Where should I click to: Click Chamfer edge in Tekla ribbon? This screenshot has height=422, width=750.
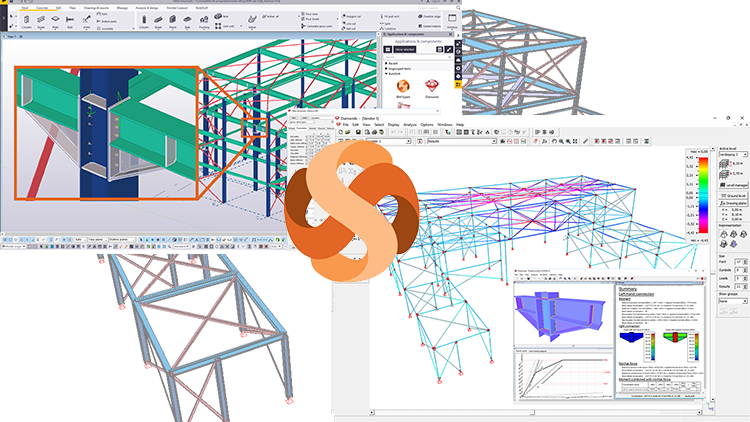tap(430, 16)
